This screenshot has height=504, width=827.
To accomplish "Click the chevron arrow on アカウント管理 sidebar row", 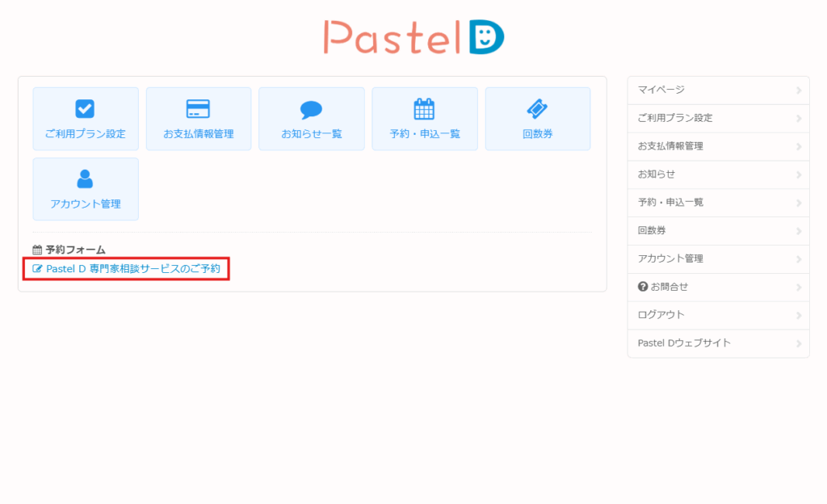I will pyautogui.click(x=798, y=259).
